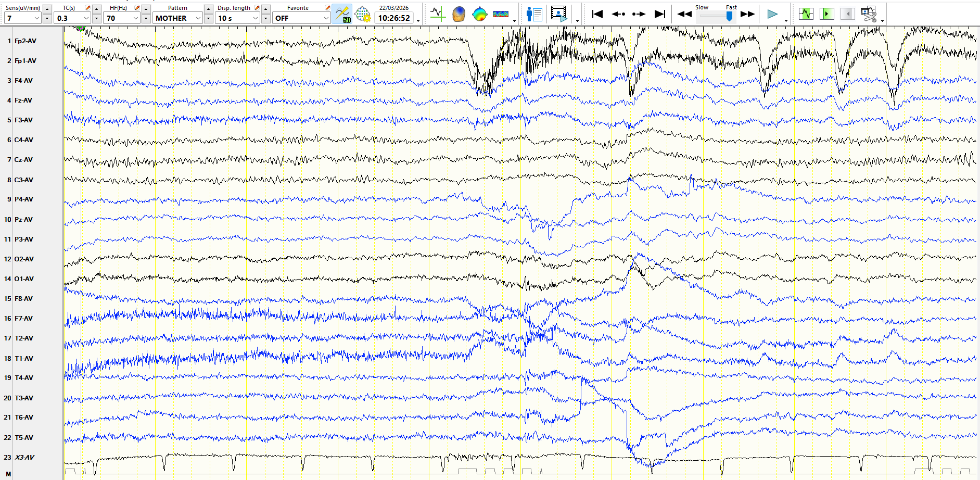This screenshot has width=980, height=480.
Task: Click the pencil edit icon next to TC(s)
Action: 87,8
